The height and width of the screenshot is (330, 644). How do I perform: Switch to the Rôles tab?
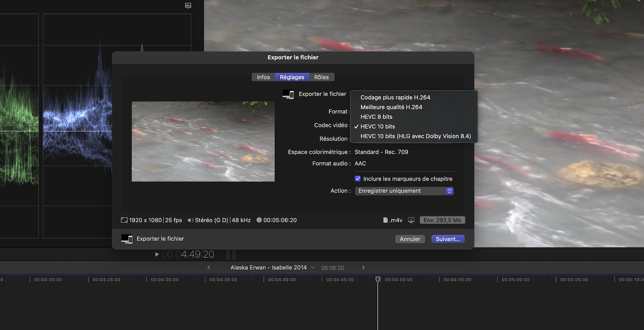[x=321, y=77]
